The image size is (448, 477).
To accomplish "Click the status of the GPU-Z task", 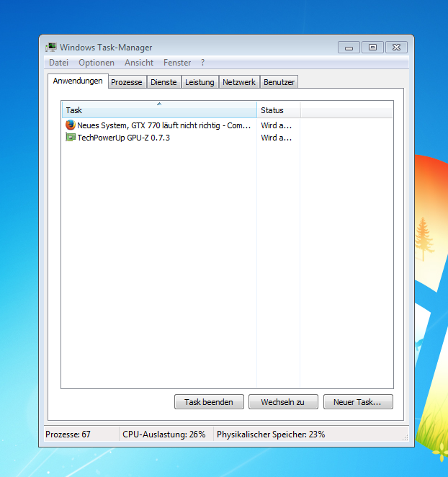I will (276, 138).
